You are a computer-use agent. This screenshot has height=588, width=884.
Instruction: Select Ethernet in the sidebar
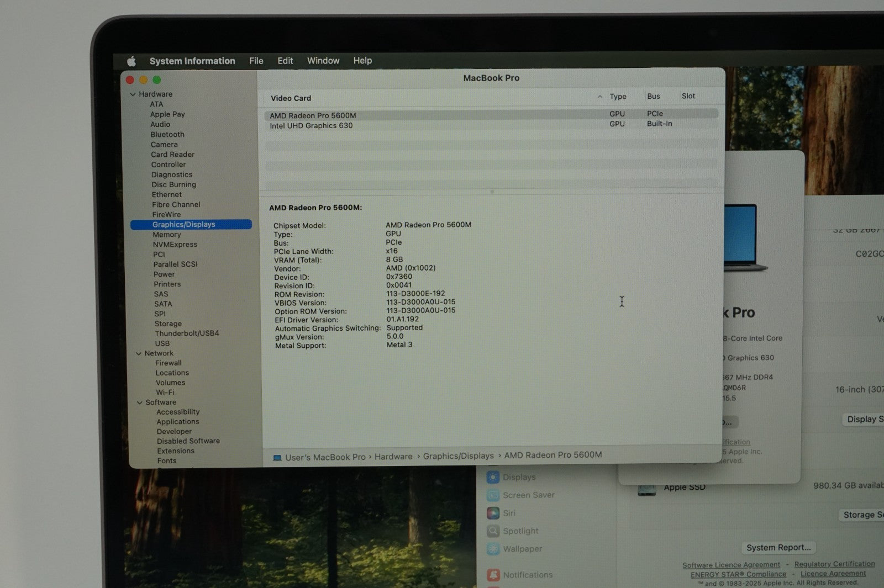[167, 194]
